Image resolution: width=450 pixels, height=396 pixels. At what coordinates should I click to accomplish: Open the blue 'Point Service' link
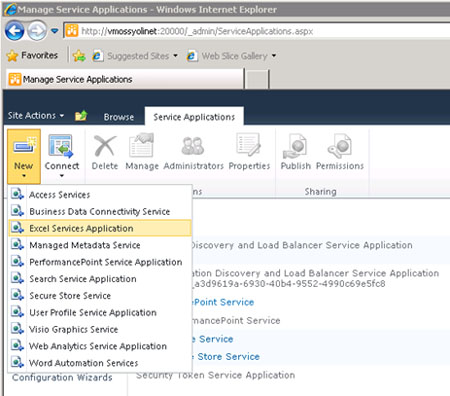223,302
